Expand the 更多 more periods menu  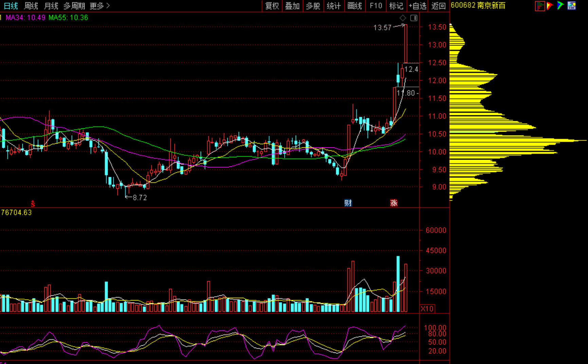click(100, 6)
